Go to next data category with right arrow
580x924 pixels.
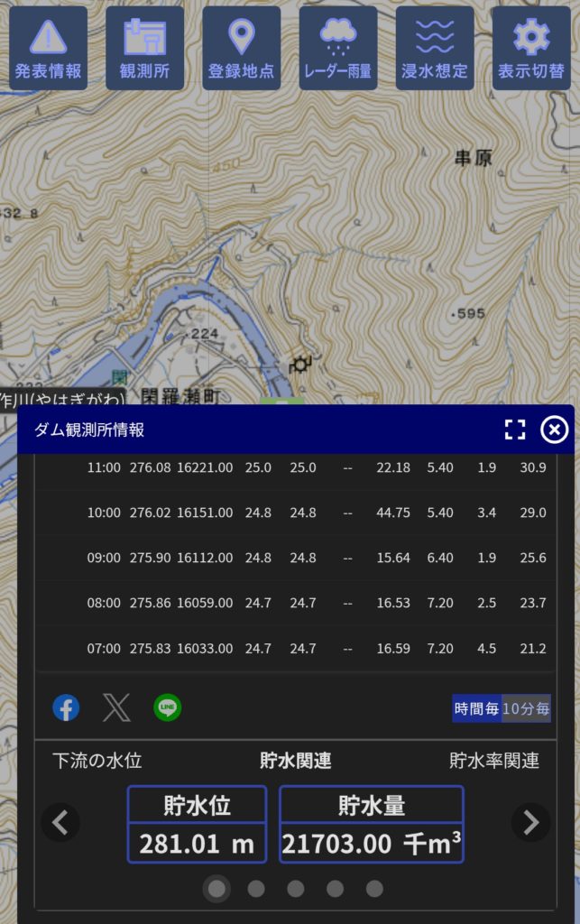point(530,822)
